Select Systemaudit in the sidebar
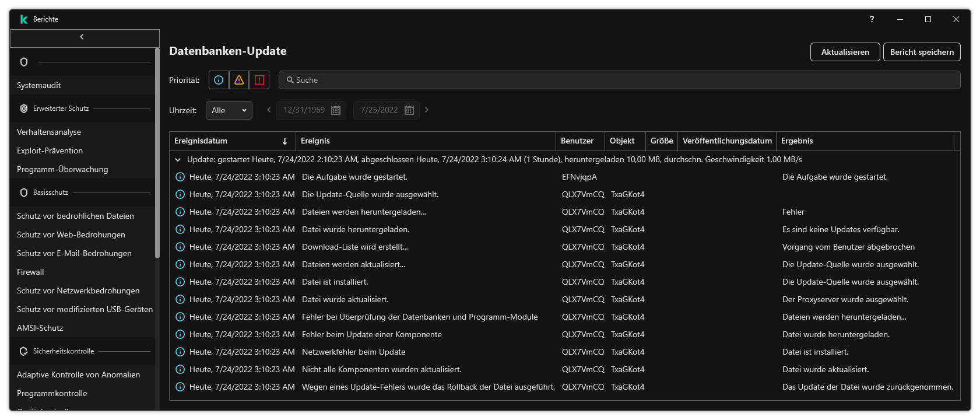This screenshot has height=420, width=980. pos(39,85)
